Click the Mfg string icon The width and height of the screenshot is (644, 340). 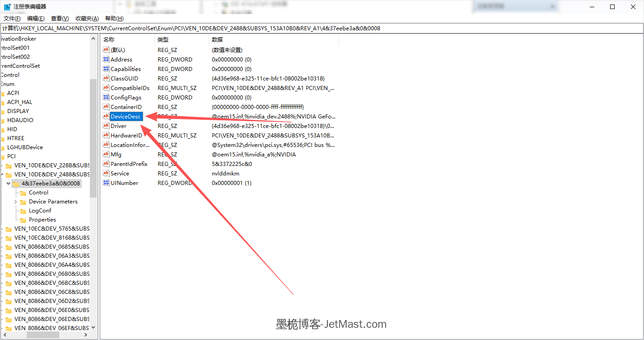click(106, 154)
